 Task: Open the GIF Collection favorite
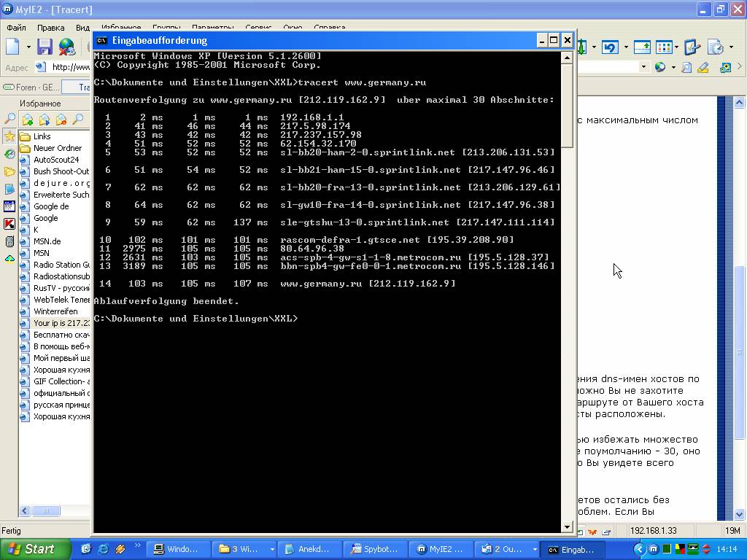click(x=61, y=381)
